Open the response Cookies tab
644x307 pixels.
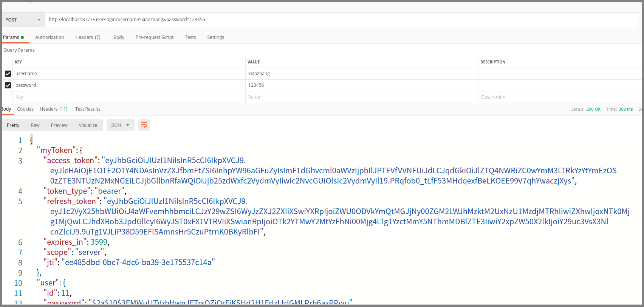pos(25,109)
